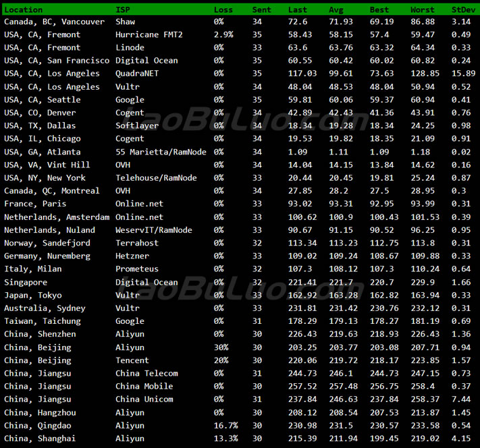The height and width of the screenshot is (448, 480).
Task: Click the Worst column header
Action: 423,10
